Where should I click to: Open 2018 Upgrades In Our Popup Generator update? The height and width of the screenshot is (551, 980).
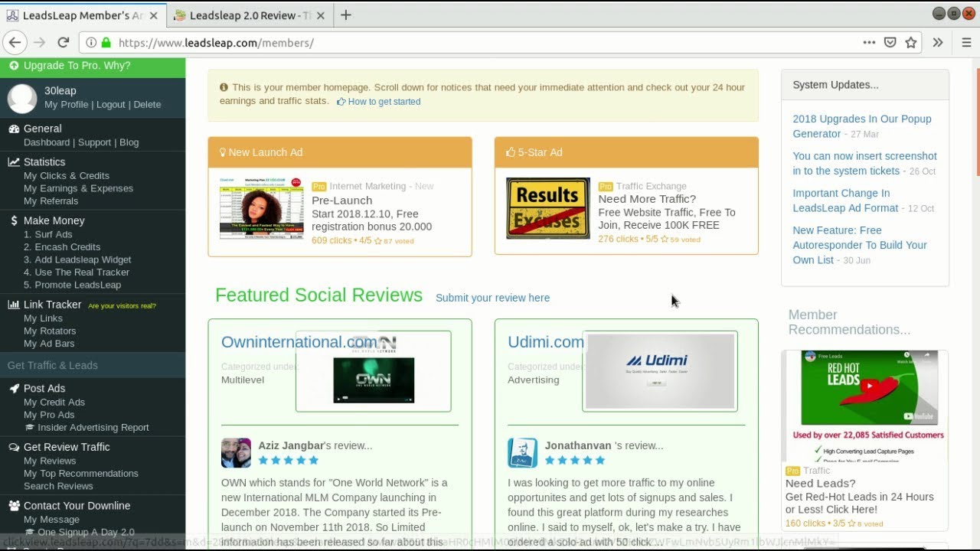coord(862,126)
